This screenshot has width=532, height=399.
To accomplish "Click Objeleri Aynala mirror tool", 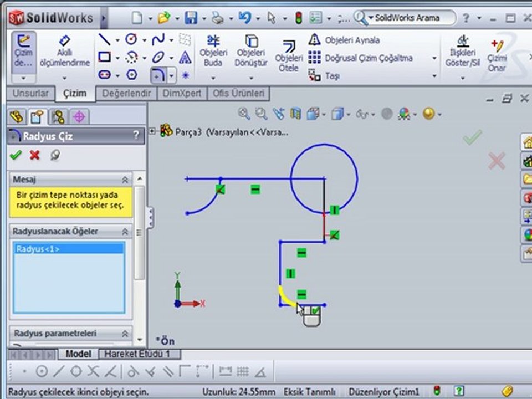I will [344, 40].
